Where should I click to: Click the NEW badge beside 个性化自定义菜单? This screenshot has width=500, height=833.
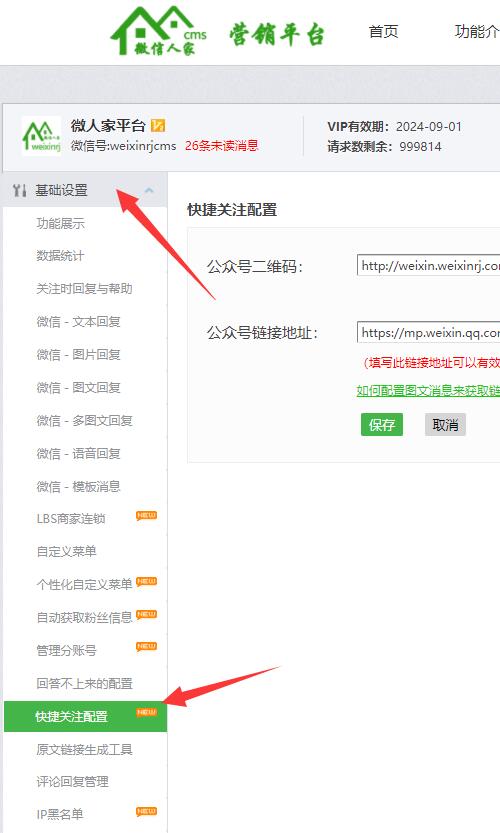click(x=146, y=581)
